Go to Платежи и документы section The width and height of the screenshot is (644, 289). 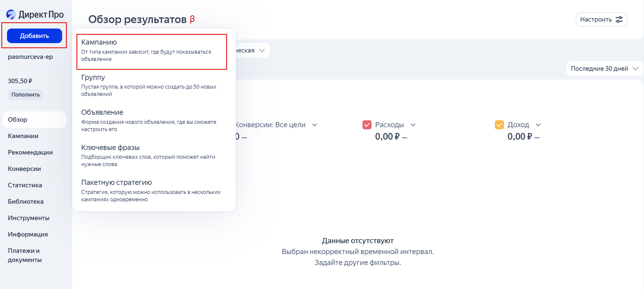pos(25,255)
